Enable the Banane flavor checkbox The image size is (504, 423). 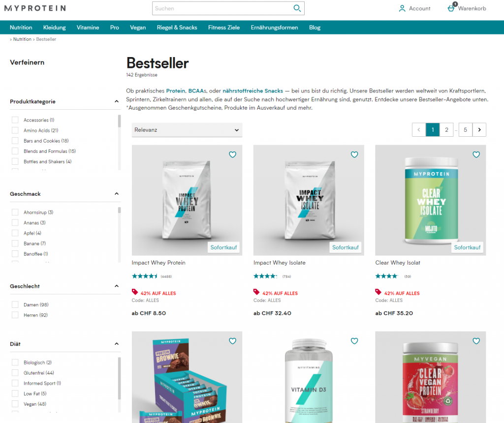click(15, 243)
